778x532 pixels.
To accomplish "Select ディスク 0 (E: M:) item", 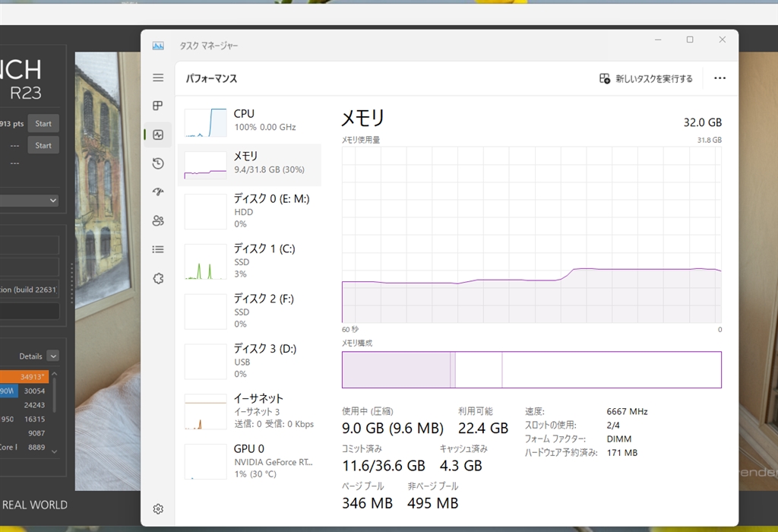I will pyautogui.click(x=249, y=211).
